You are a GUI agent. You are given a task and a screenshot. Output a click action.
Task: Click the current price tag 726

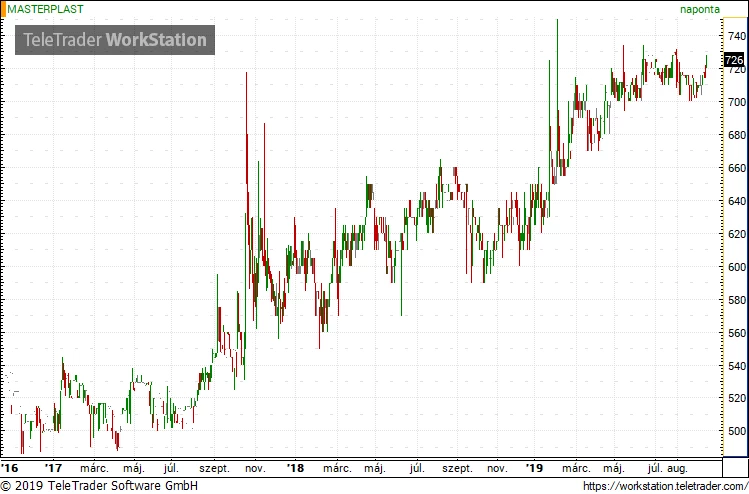pyautogui.click(x=735, y=60)
